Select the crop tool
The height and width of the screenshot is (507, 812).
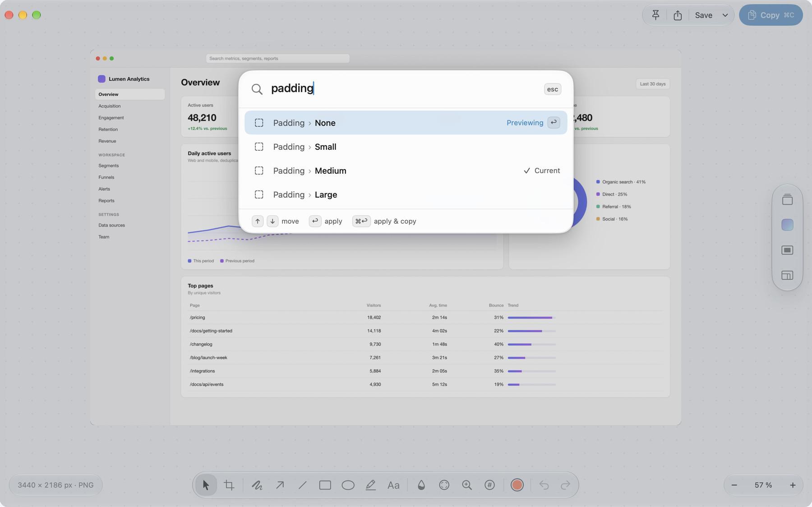pyautogui.click(x=229, y=485)
